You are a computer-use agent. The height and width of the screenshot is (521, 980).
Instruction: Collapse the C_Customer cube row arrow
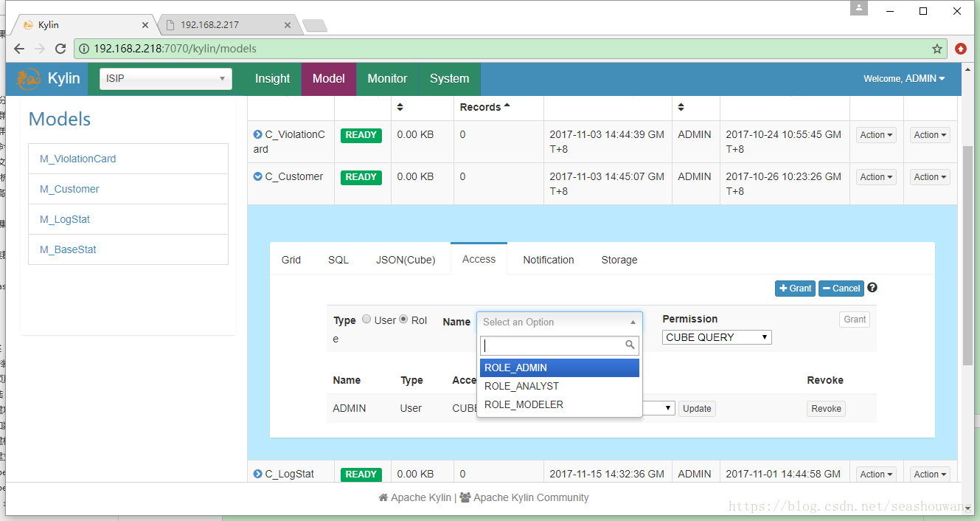tap(257, 176)
